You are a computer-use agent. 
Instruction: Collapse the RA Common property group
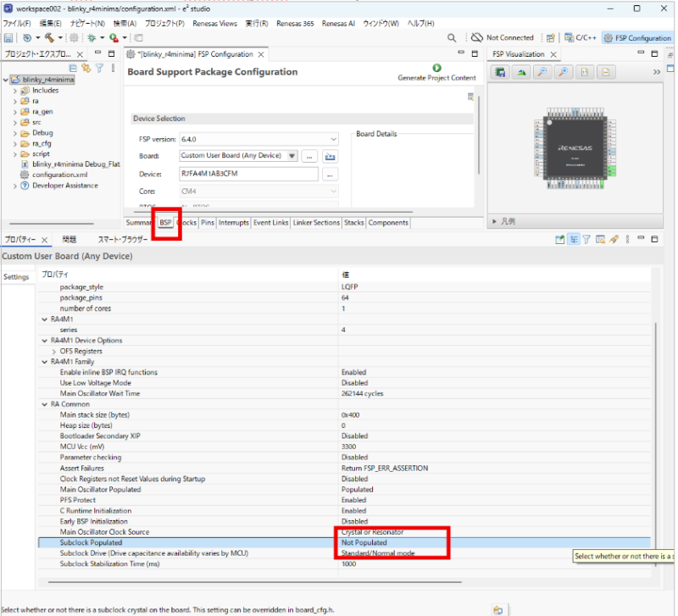click(x=45, y=405)
